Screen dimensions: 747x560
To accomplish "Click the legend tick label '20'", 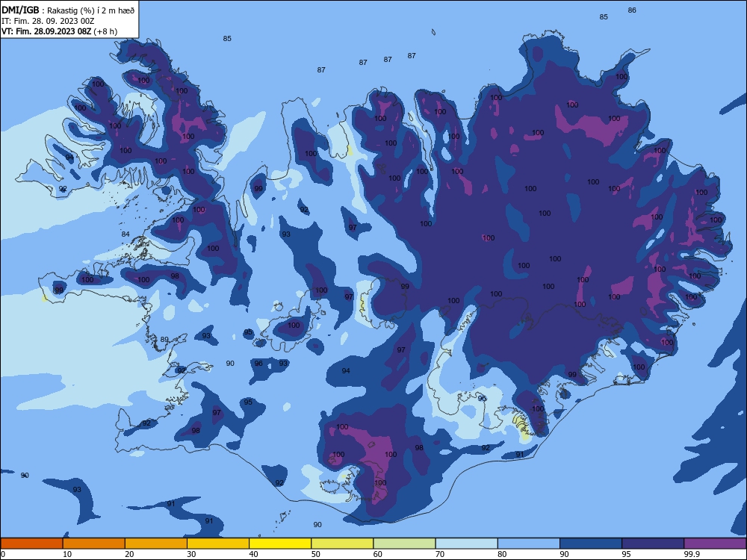I will 129,554.
